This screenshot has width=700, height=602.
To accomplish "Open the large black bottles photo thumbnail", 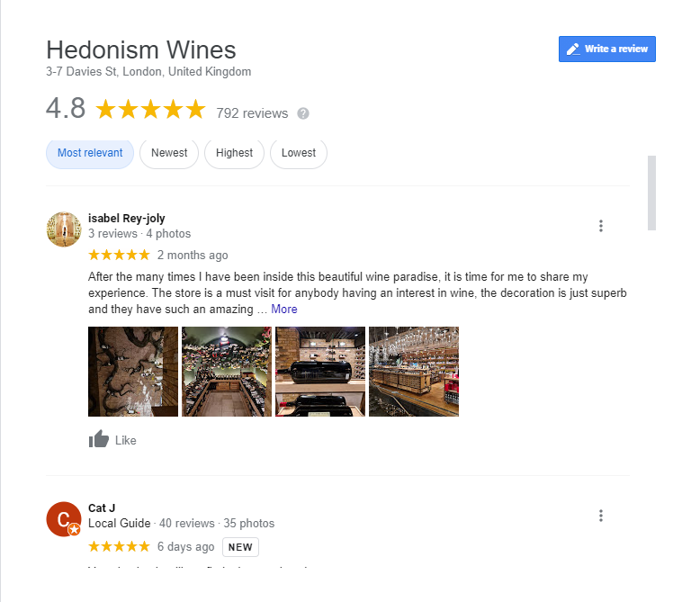I will (320, 372).
